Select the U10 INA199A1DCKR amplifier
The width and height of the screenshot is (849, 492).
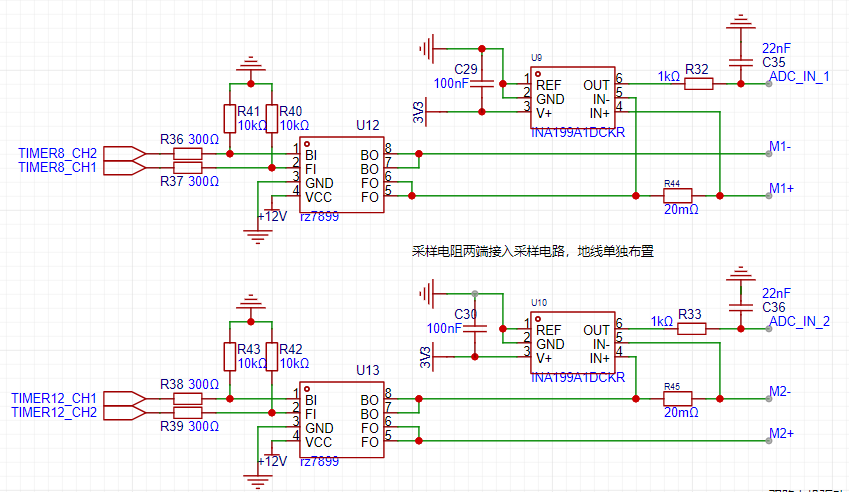pos(573,343)
